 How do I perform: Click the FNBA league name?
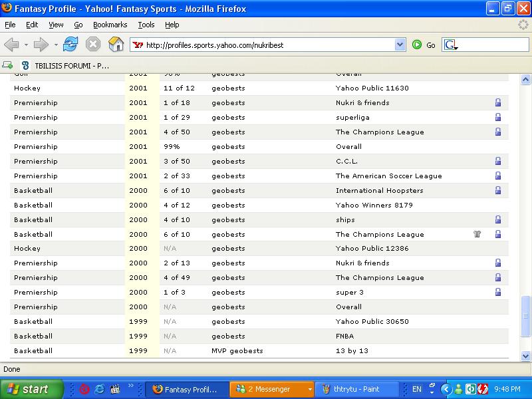pos(344,336)
